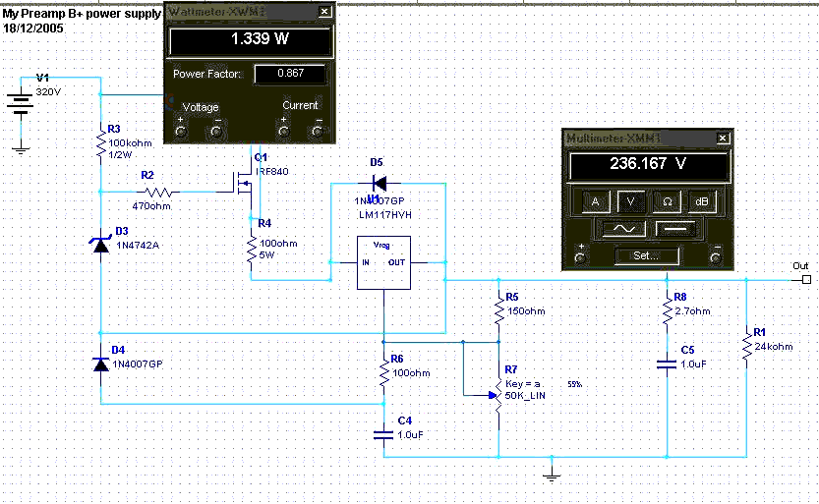The height and width of the screenshot is (504, 819).
Task: Click the Out connector square terminal
Action: point(806,280)
